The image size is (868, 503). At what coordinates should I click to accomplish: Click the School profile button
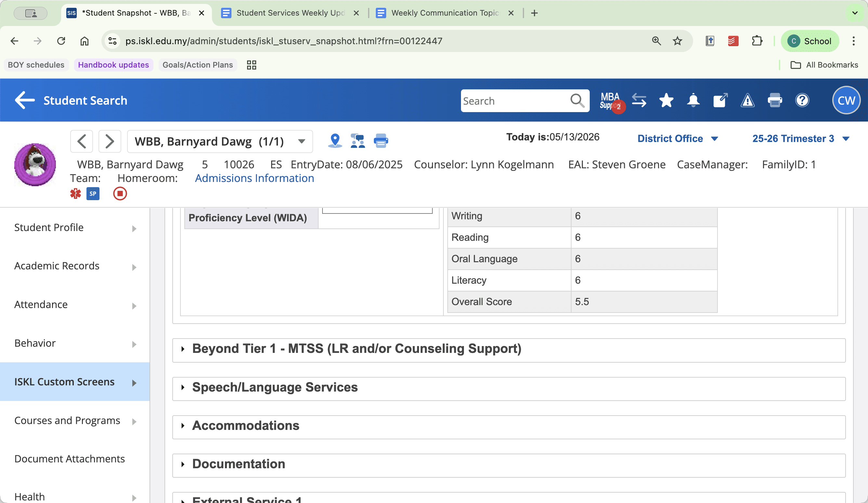click(809, 41)
